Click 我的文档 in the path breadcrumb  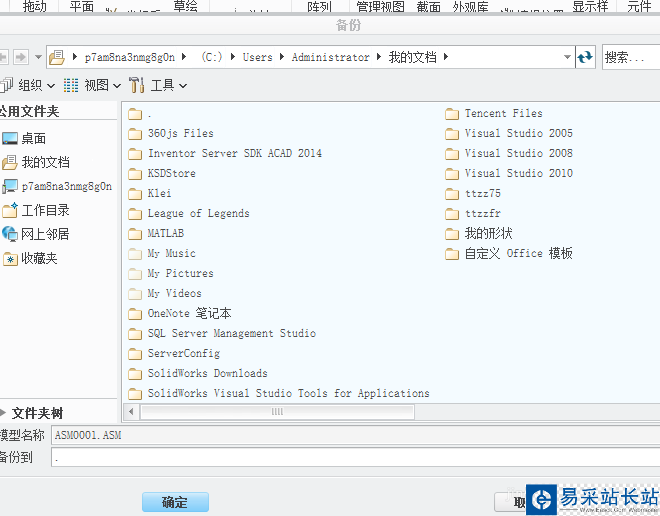pyautogui.click(x=412, y=57)
